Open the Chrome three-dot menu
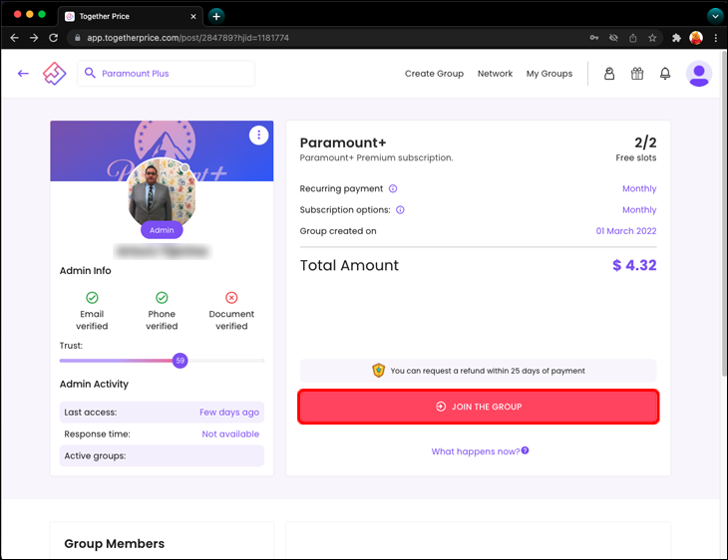This screenshot has width=728, height=560. point(715,38)
